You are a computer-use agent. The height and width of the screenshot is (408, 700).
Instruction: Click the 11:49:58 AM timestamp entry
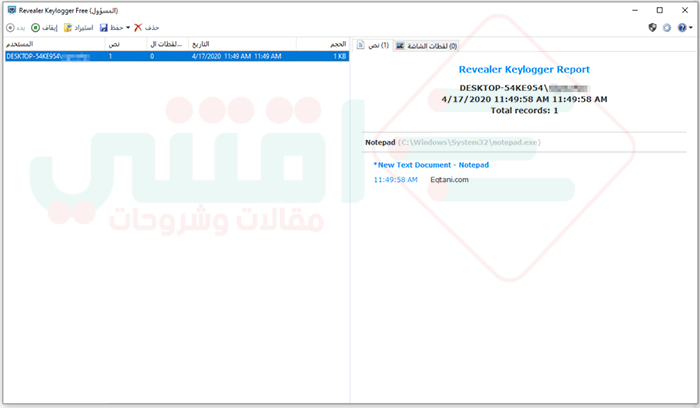pyautogui.click(x=396, y=179)
